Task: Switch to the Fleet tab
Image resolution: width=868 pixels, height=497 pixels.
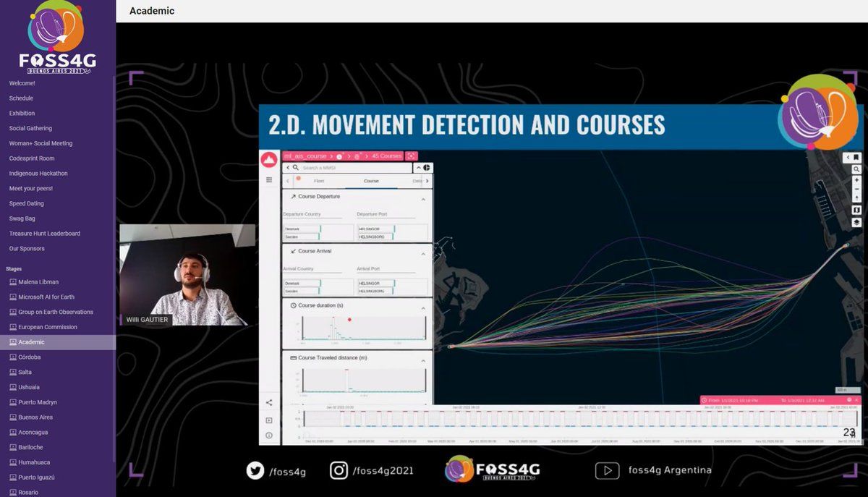Action: click(319, 181)
